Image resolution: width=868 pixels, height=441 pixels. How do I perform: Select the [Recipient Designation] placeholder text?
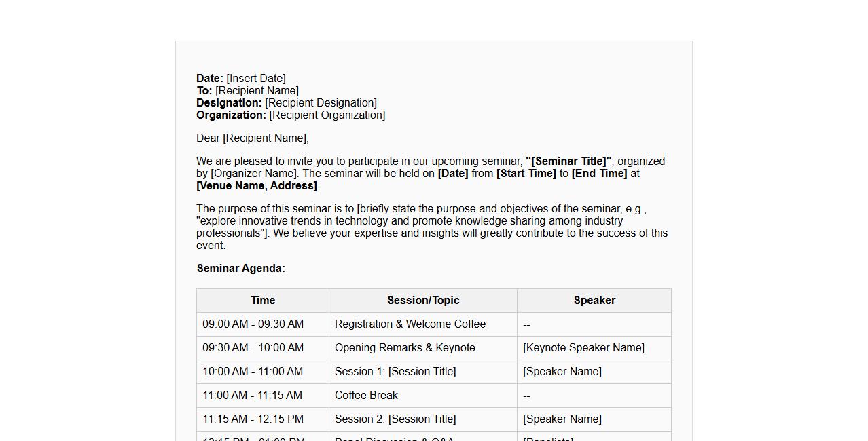pyautogui.click(x=321, y=103)
